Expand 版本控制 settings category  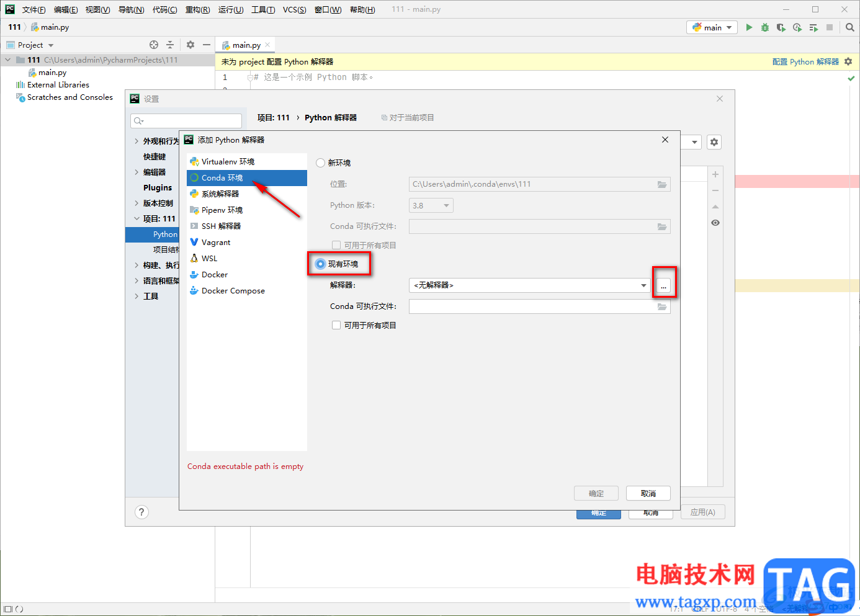[x=137, y=203]
